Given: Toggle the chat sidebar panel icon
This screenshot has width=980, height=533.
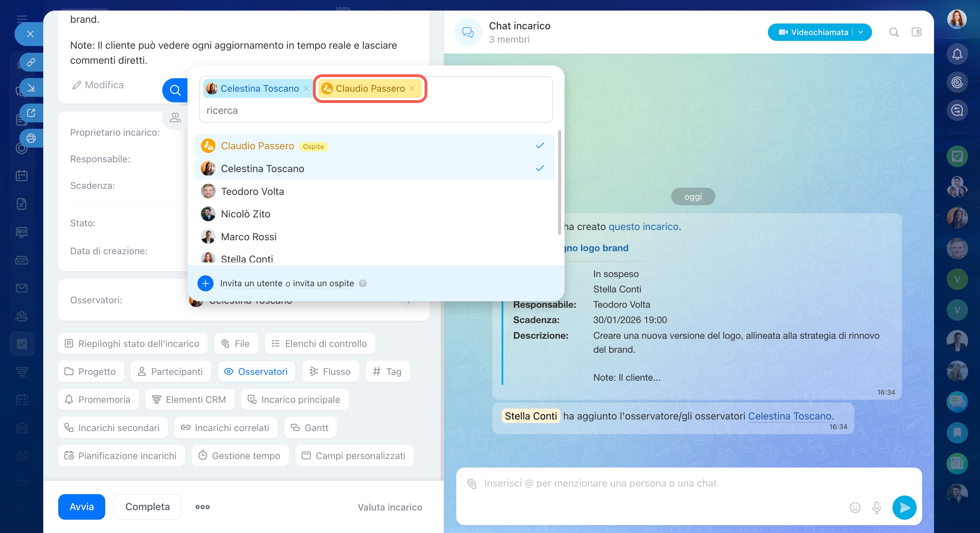Looking at the screenshot, I should click(x=916, y=32).
